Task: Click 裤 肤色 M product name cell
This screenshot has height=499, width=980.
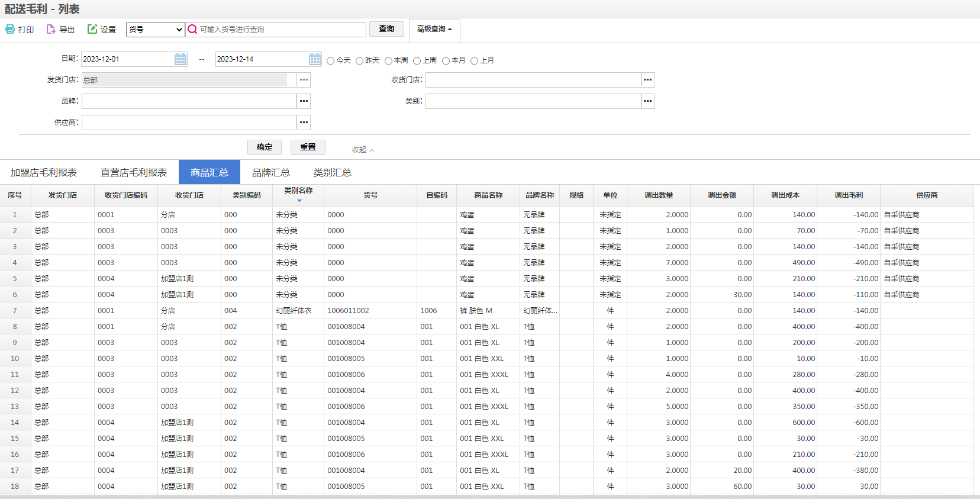Action: [488, 311]
